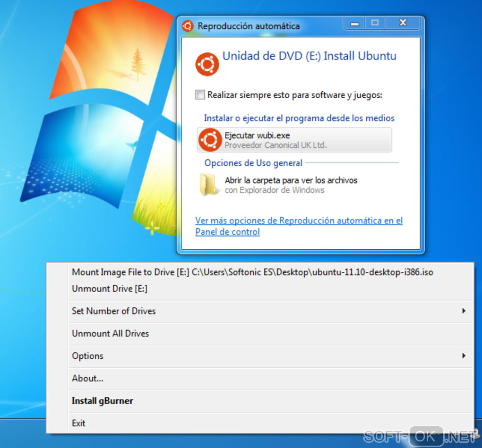Run Ejecutar wubi.exe option
The image size is (482, 448).
(x=294, y=140)
